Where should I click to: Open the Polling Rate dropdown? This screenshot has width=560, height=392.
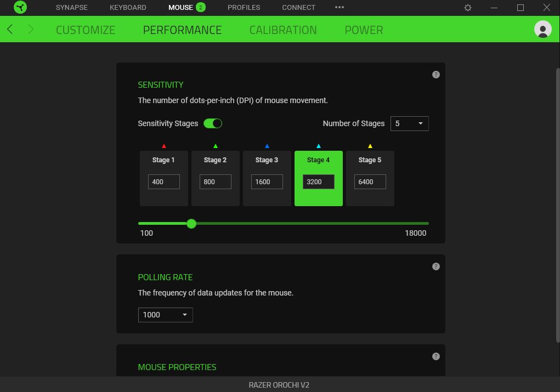165,315
